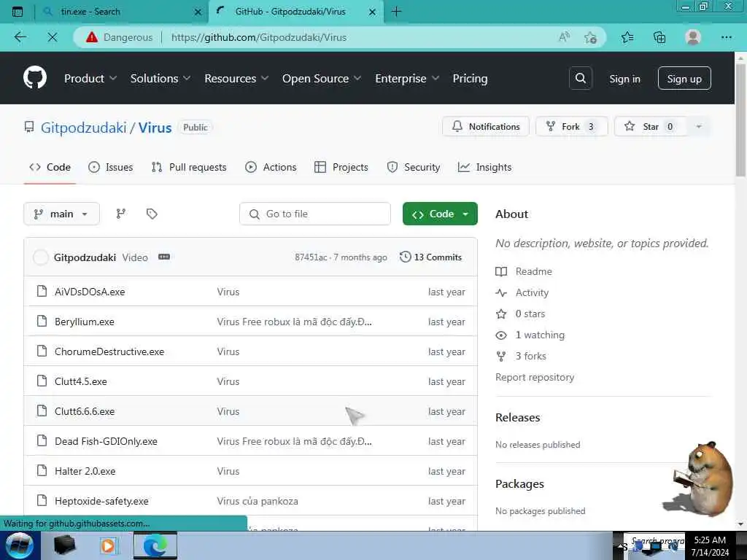747x560 pixels.
Task: Click the branches icon next to main
Action: (x=121, y=214)
